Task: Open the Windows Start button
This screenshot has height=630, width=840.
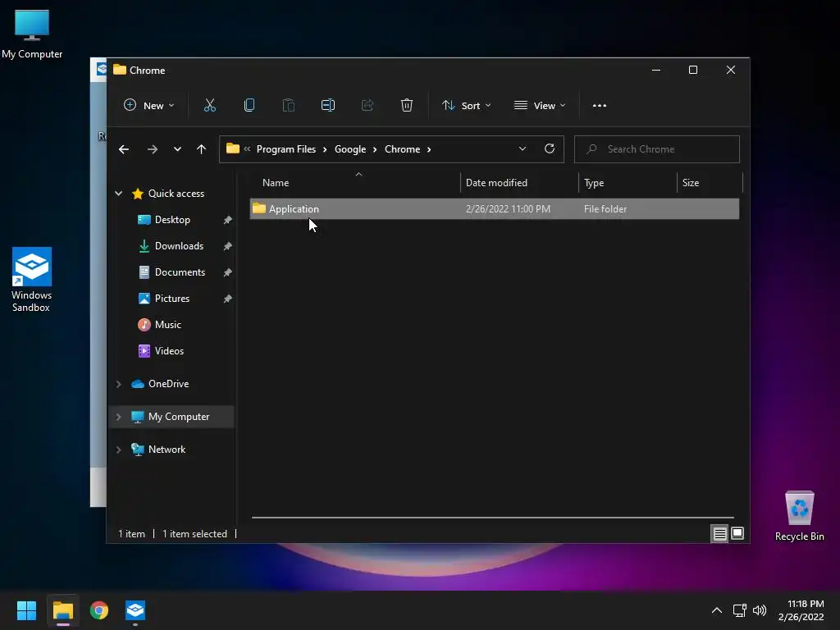Action: pos(26,610)
